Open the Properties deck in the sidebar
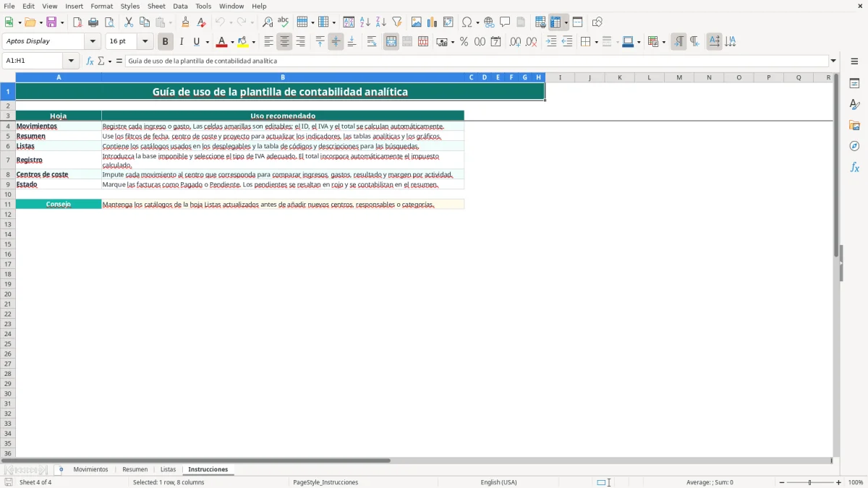 tap(854, 83)
